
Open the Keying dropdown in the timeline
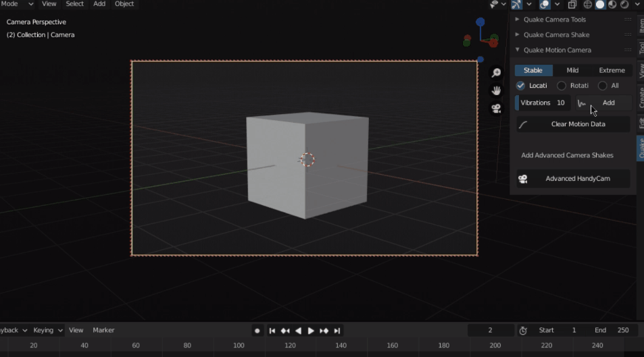click(48, 330)
